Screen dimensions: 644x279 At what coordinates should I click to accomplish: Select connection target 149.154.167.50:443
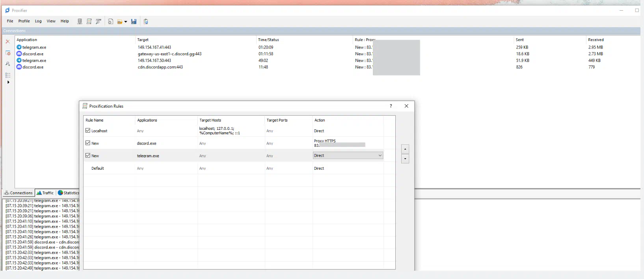coord(154,60)
